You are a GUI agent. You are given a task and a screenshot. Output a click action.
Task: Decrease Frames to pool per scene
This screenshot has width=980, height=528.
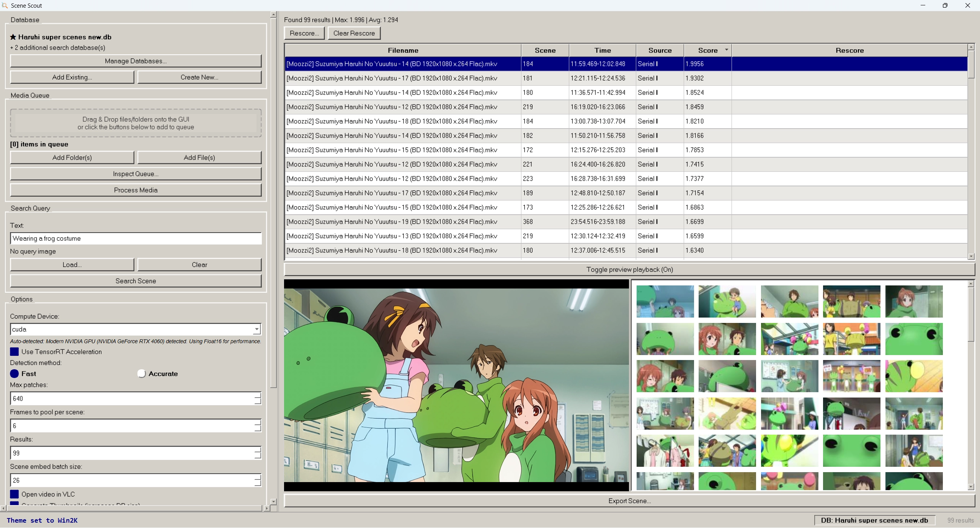[258, 429]
